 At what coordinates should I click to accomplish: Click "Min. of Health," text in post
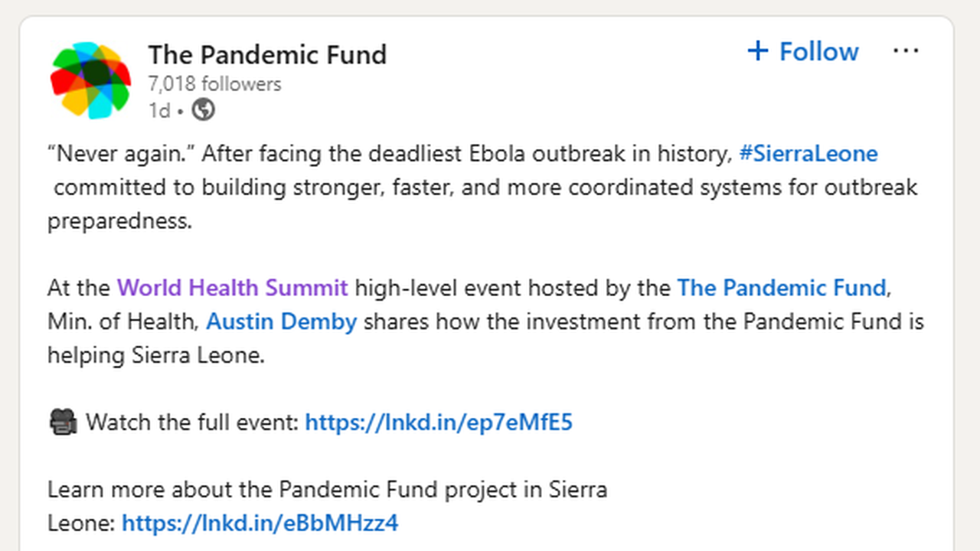click(122, 321)
